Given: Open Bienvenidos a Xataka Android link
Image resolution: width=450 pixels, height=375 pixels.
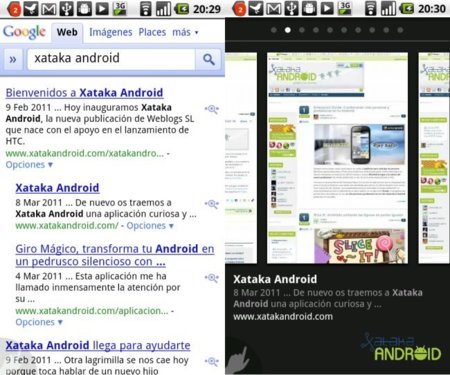Looking at the screenshot, I should 84,93.
